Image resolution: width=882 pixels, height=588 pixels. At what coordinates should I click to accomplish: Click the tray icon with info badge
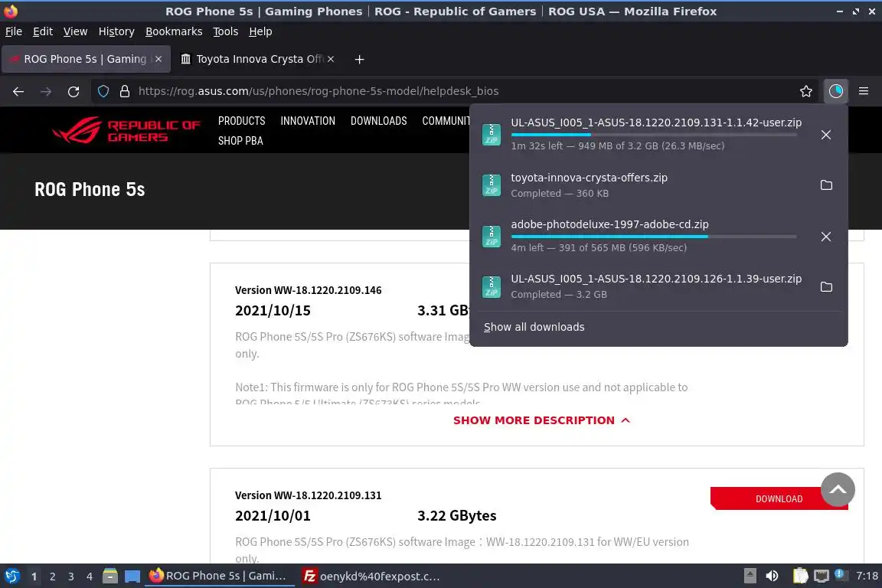[x=839, y=574]
